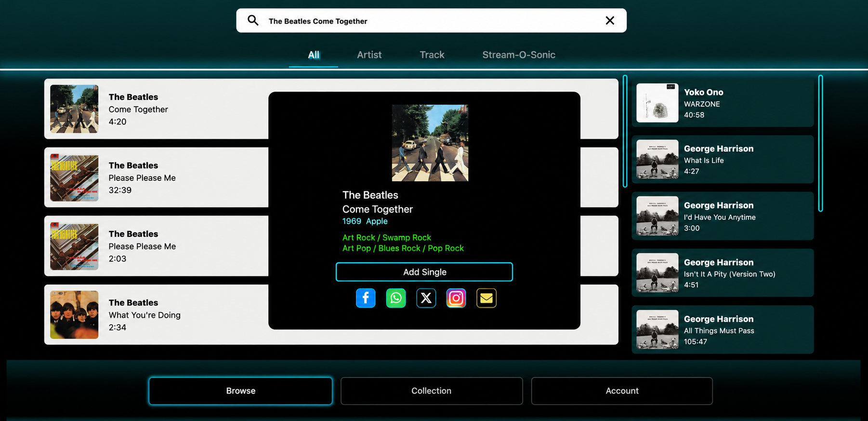Click the large album cover in the popup
Viewport: 868px width, 421px height.
point(430,143)
